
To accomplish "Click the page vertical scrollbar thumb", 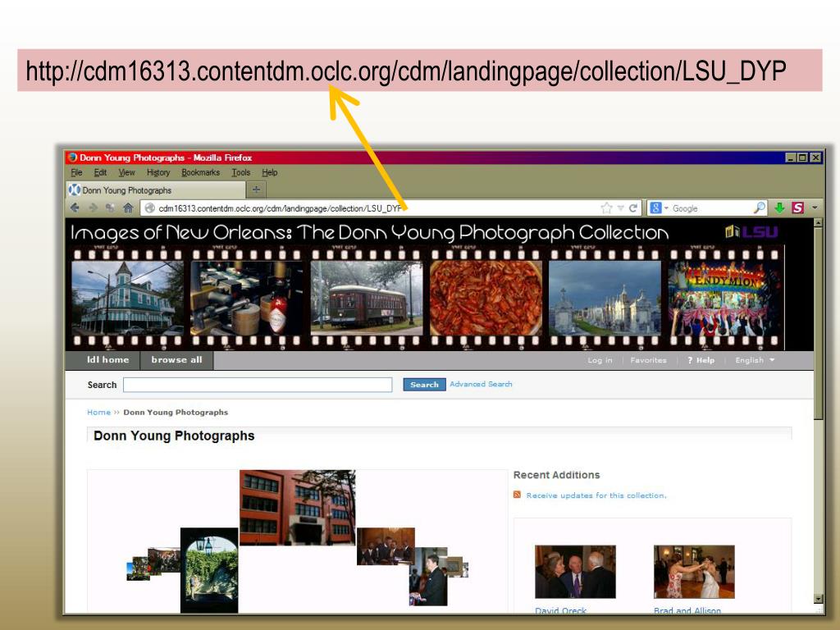I will tap(818, 323).
